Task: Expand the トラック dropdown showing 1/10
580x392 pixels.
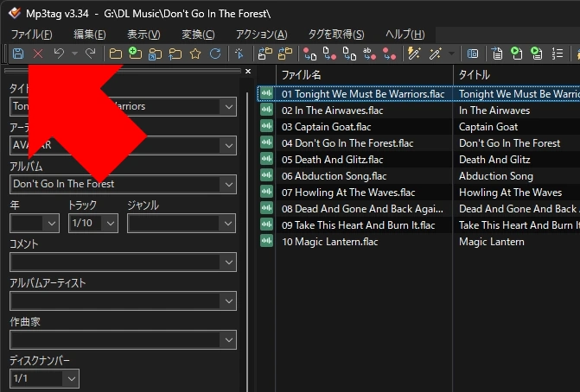Action: pos(111,223)
